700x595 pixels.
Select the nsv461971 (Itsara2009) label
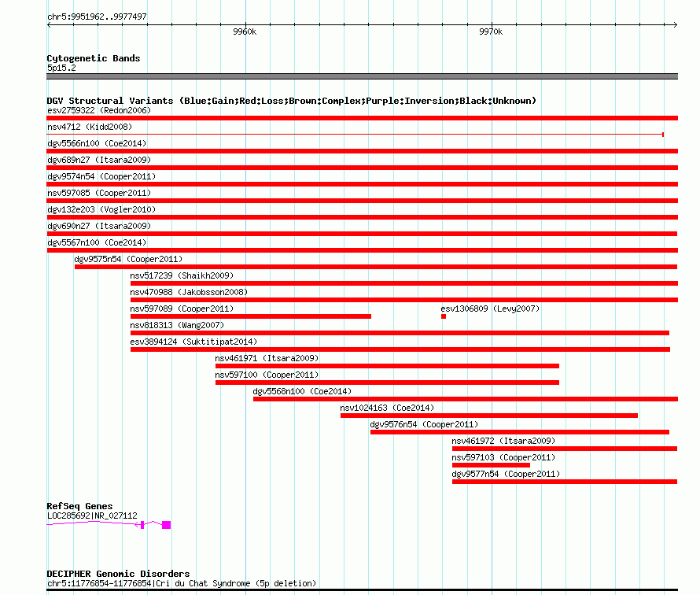tap(267, 358)
